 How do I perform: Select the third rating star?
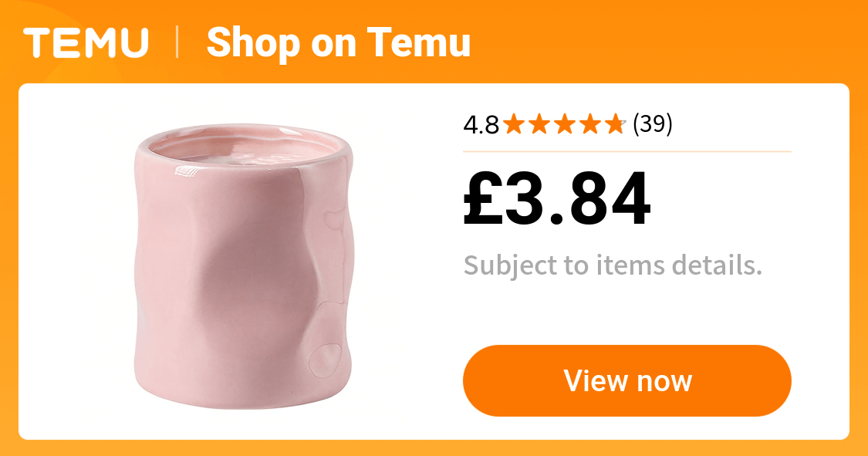pos(565,124)
